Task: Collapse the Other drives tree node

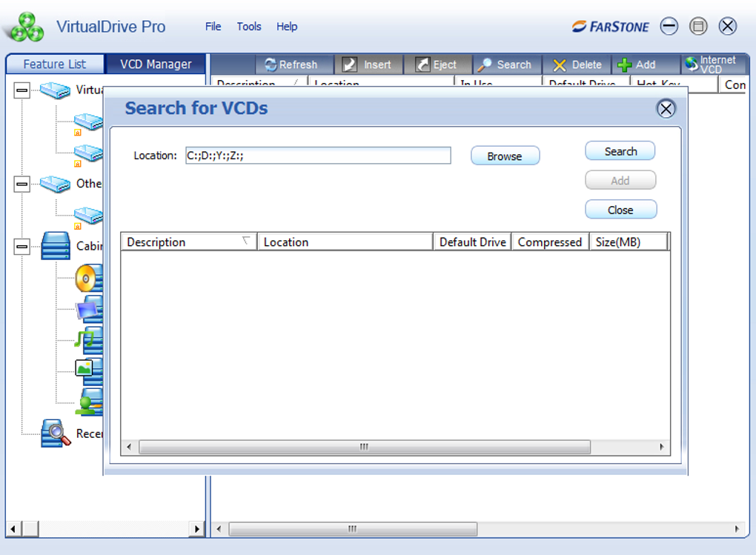Action: pos(21,184)
